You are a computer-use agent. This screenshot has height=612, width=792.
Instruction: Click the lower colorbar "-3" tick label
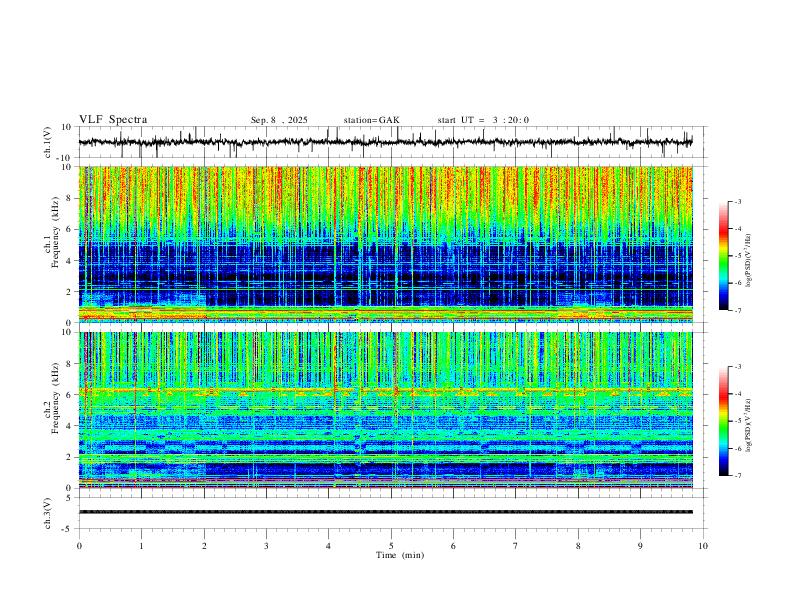[737, 367]
